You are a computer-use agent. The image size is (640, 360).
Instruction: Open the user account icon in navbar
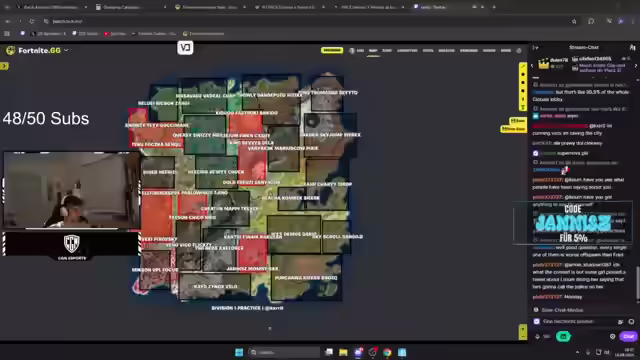click(x=519, y=51)
